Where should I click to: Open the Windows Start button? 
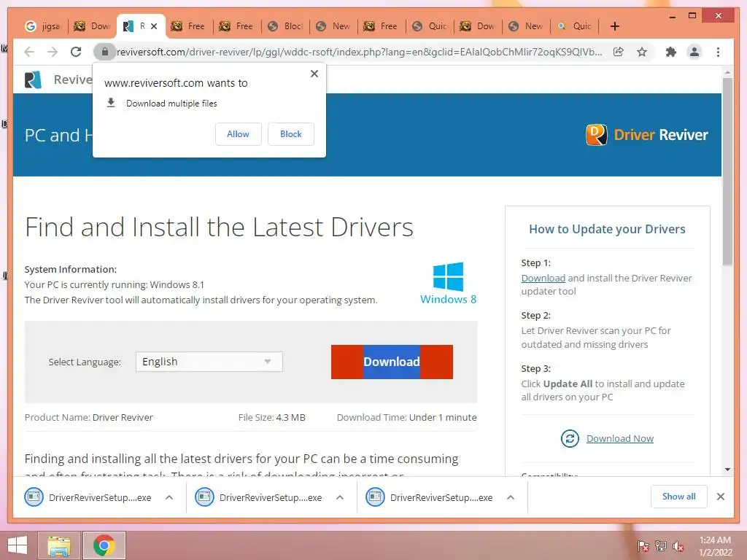(x=18, y=545)
